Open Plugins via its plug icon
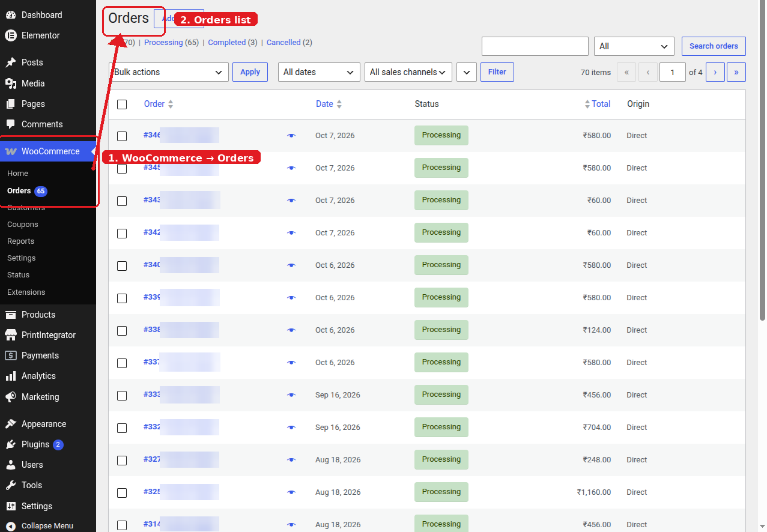This screenshot has height=532, width=767. pyautogui.click(x=11, y=444)
